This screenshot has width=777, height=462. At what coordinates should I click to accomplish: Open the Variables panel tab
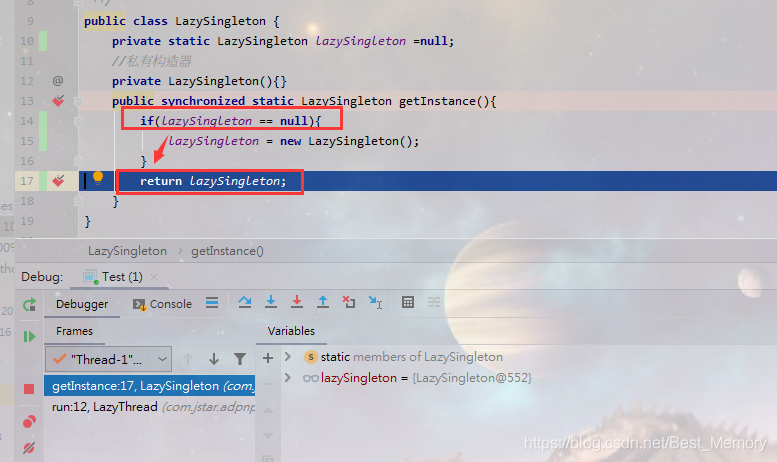point(291,331)
